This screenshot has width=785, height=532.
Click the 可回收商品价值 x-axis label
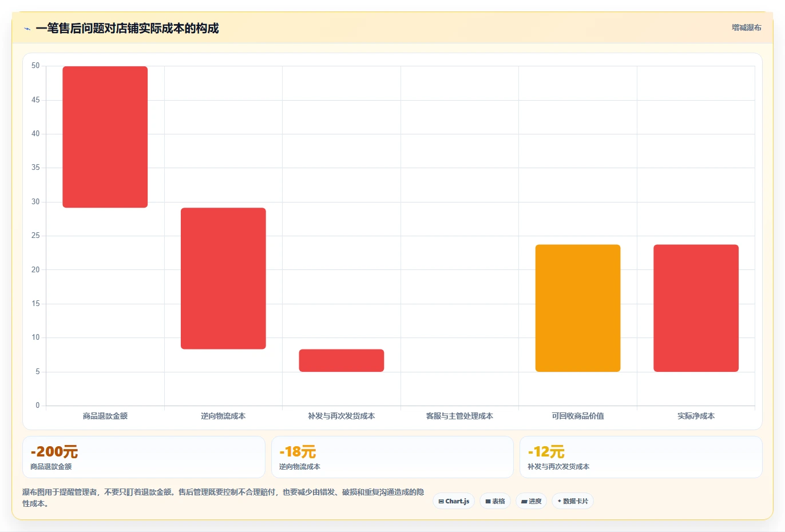tap(578, 416)
